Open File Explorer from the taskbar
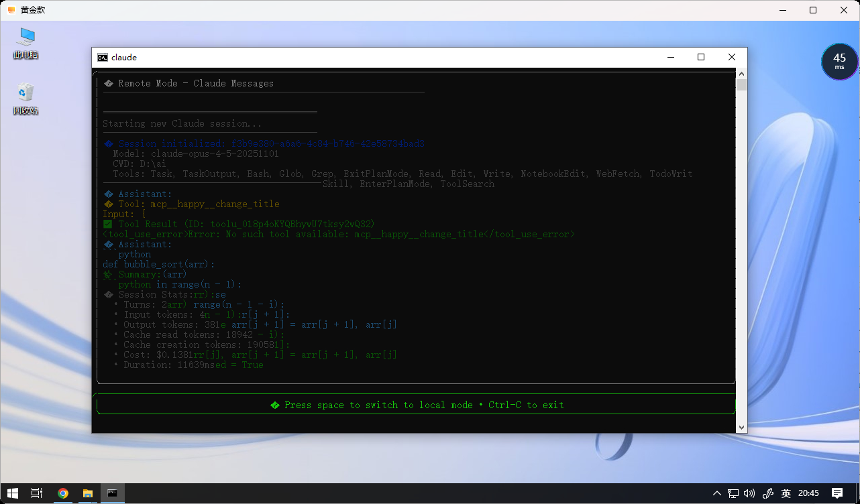Screen dimensions: 860x504 tap(87, 493)
